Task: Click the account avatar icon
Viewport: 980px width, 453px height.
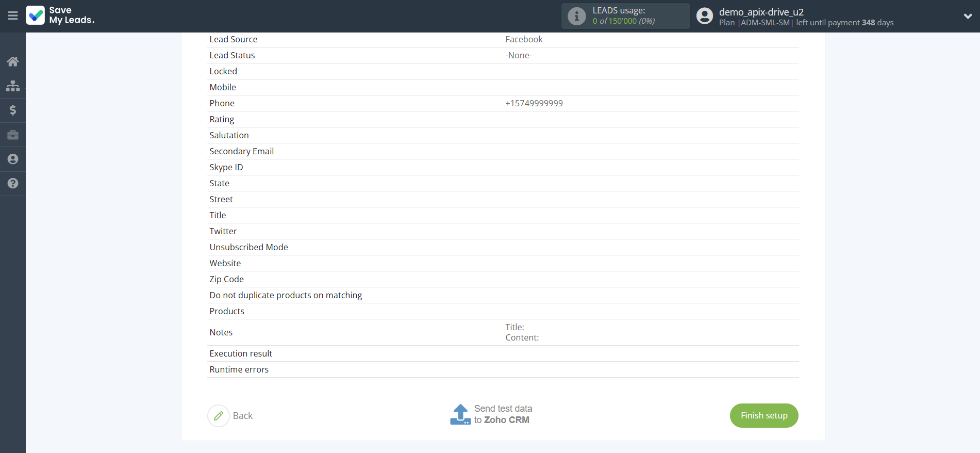Action: [704, 16]
